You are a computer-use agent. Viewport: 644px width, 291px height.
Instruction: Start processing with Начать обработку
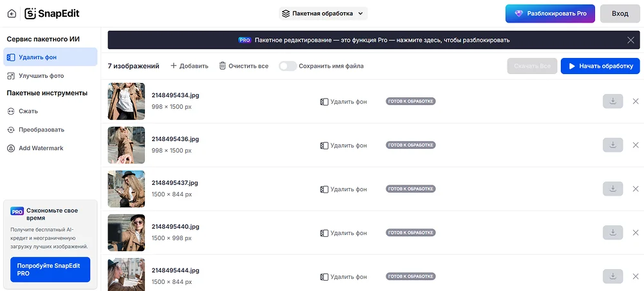tap(600, 66)
